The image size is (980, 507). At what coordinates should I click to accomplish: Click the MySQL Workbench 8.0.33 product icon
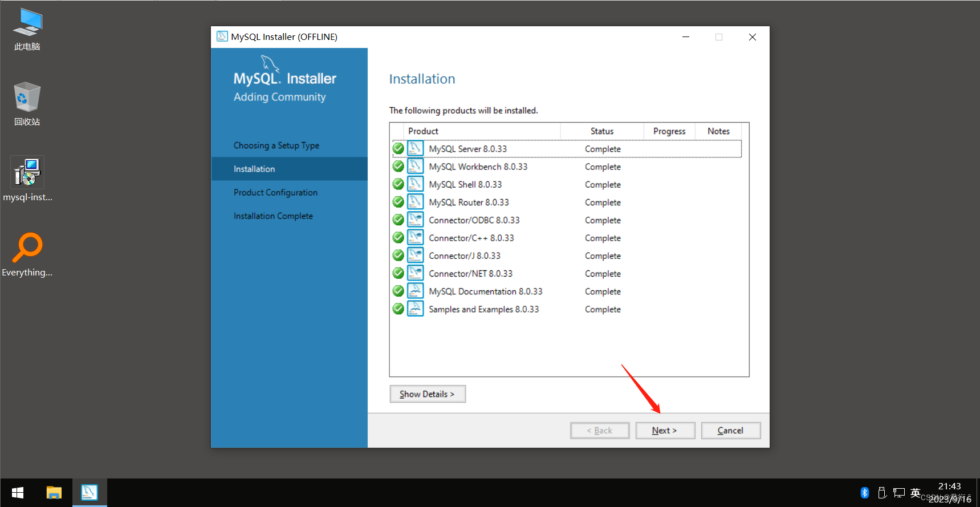click(x=415, y=166)
